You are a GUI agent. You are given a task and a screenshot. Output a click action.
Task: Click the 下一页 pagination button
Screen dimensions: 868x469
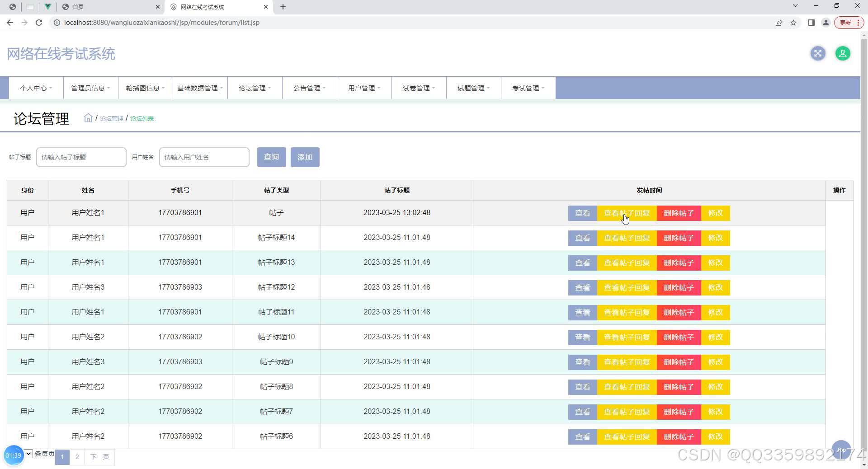(x=99, y=457)
